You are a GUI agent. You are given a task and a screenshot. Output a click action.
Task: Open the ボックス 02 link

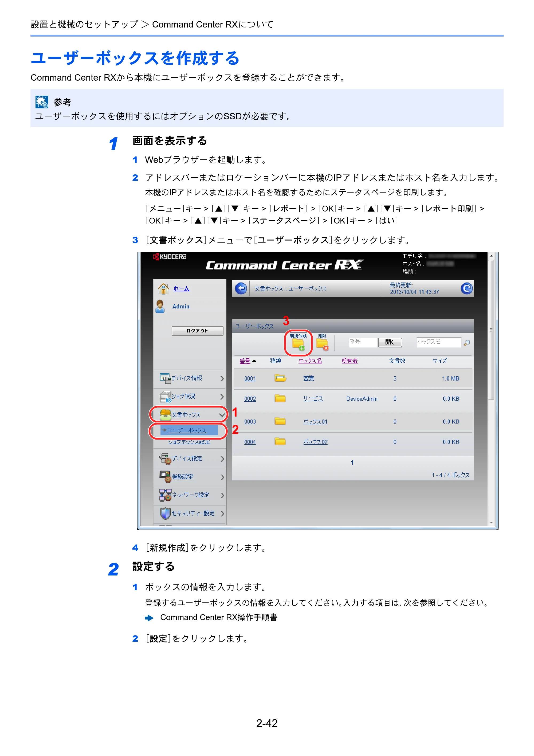315,442
